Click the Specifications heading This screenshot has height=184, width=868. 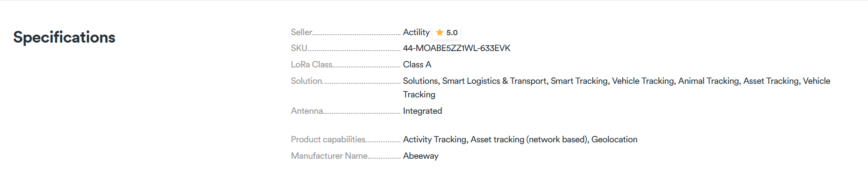64,37
